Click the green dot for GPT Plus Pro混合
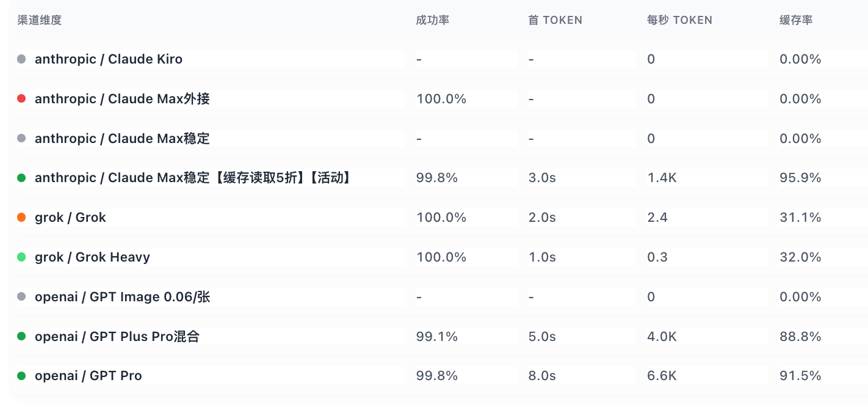The width and height of the screenshot is (868, 407). click(21, 336)
